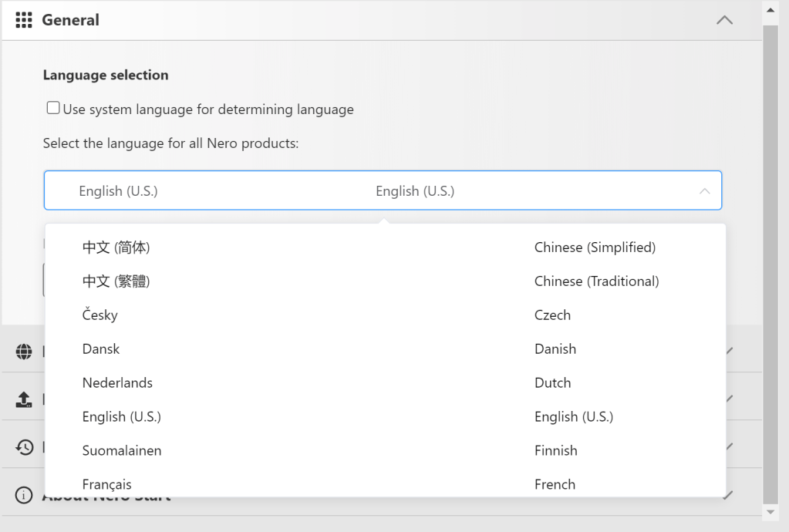Click the upload tray icon
The image size is (789, 532).
click(x=24, y=399)
